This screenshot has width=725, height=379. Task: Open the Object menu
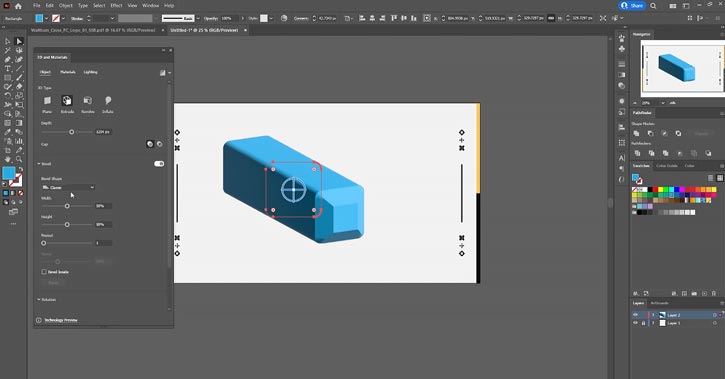66,6
